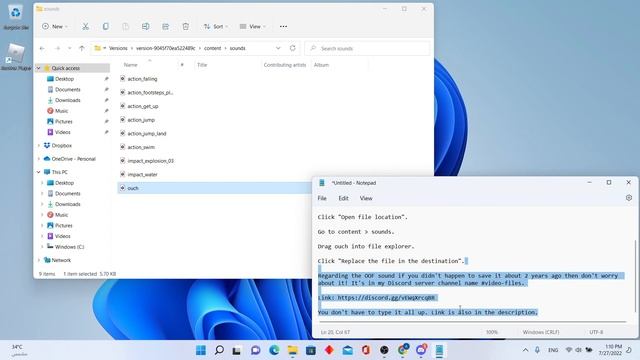Open File Explorer from the taskbar
The image size is (640, 360).
[292, 350]
